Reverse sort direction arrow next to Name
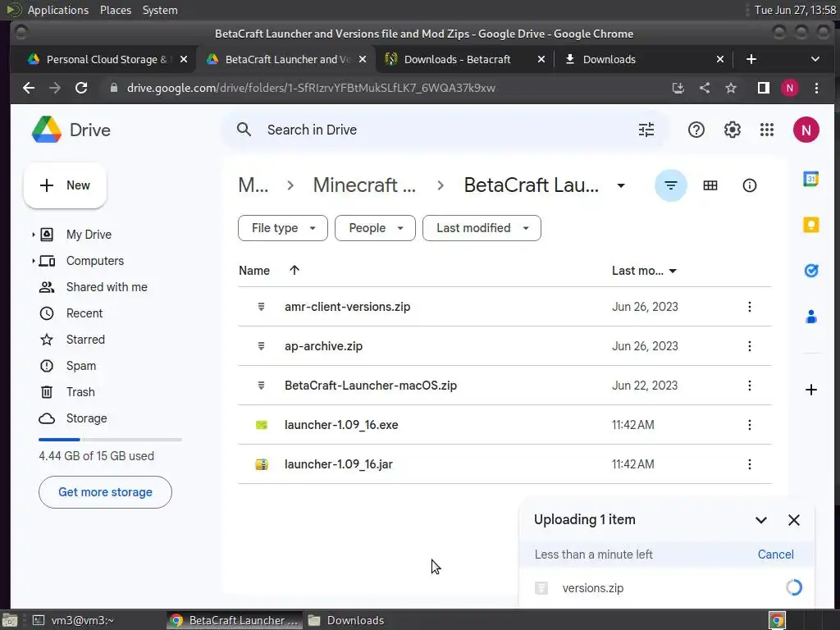 pos(294,271)
